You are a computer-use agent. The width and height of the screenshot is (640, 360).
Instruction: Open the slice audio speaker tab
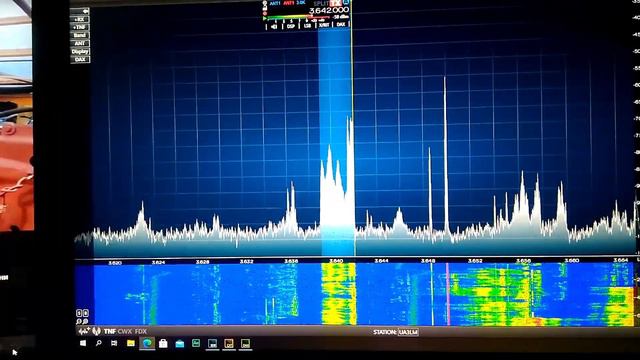pyautogui.click(x=274, y=26)
